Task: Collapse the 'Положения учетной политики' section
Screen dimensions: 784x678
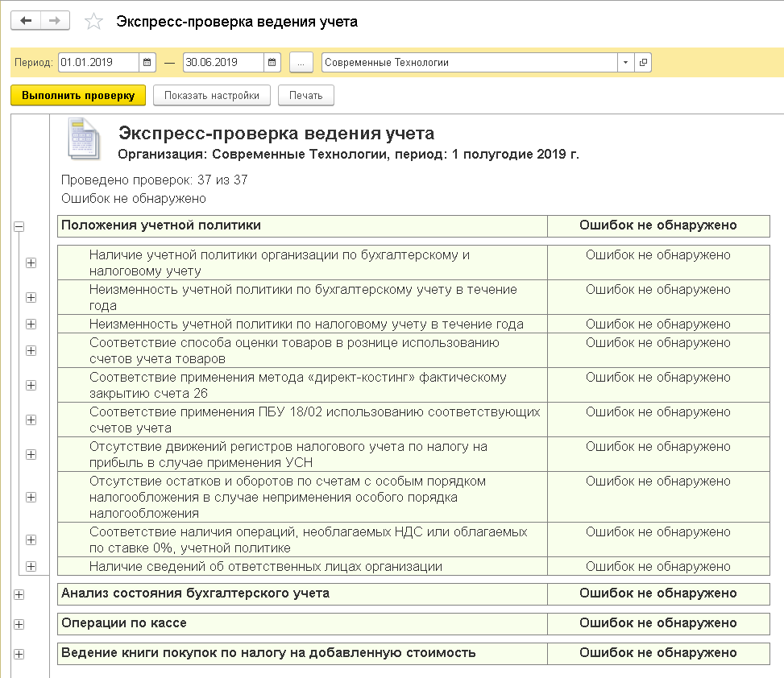Action: [19, 227]
